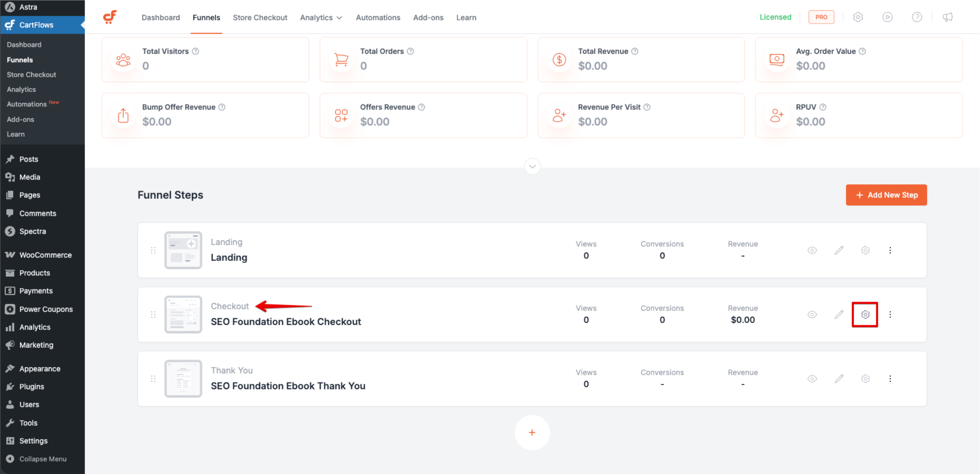Screen dimensions: 980x474
Task: Click the video tutorials play icon in header
Action: (887, 17)
